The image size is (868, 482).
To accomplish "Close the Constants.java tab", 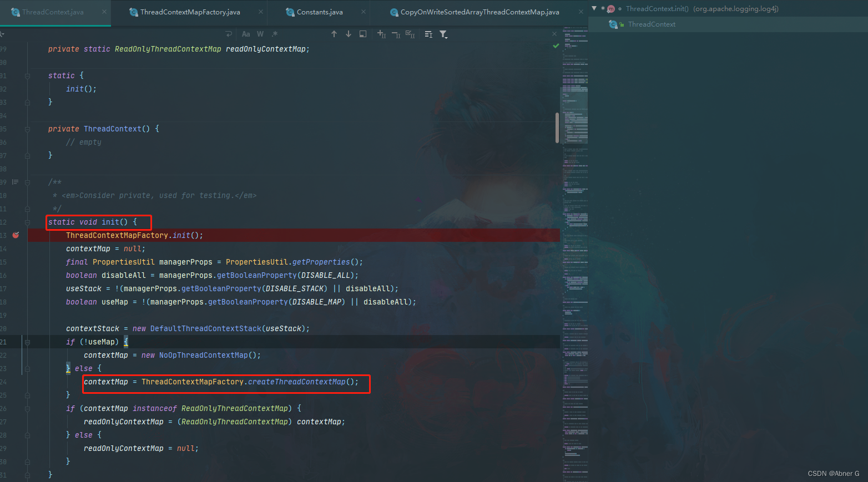I will click(364, 12).
